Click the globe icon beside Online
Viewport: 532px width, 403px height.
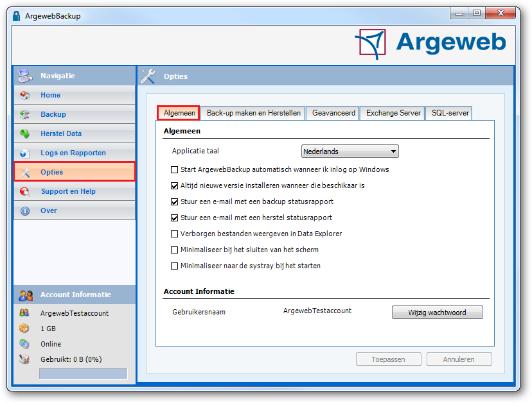point(24,344)
